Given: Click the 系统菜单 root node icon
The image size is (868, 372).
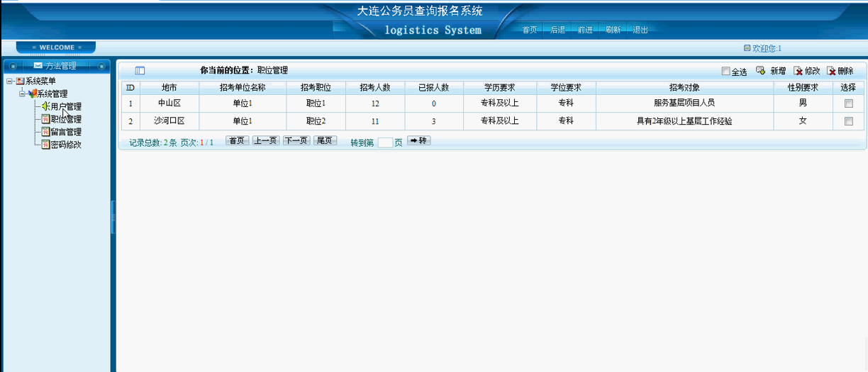Looking at the screenshot, I should click(20, 81).
